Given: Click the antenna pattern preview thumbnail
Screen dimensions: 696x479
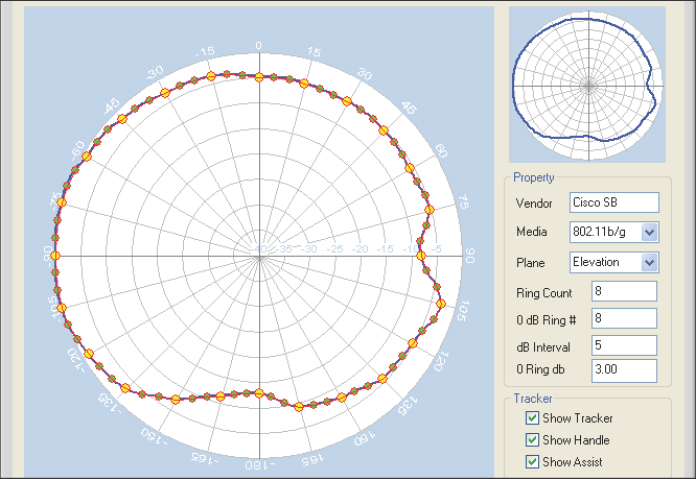Looking at the screenshot, I should [587, 84].
